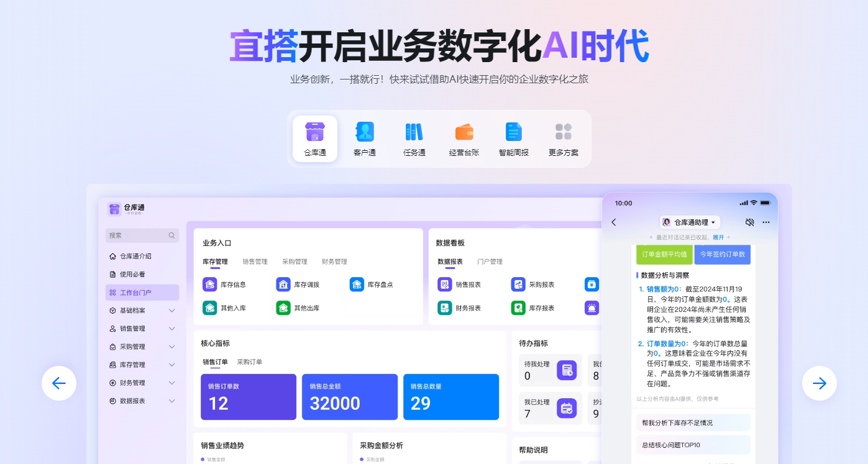Screen dimensions: 868x464
Task: Expand 数据报表 chevron in sidebar
Action: [172, 401]
